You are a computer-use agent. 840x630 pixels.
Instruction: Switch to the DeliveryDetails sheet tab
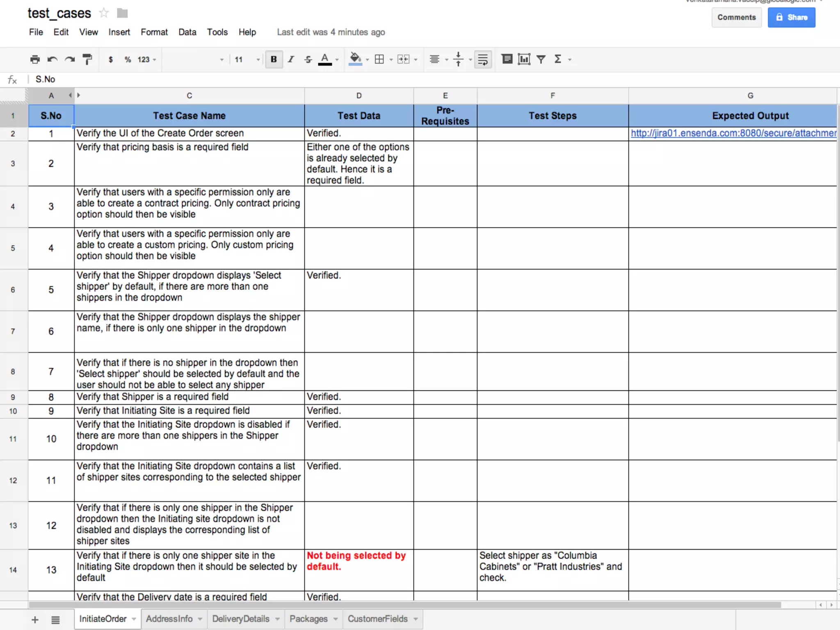[240, 619]
